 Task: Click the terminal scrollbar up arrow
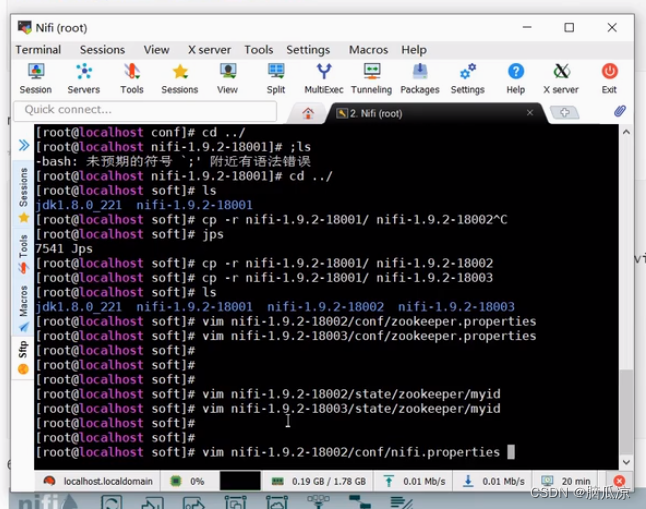click(x=626, y=132)
